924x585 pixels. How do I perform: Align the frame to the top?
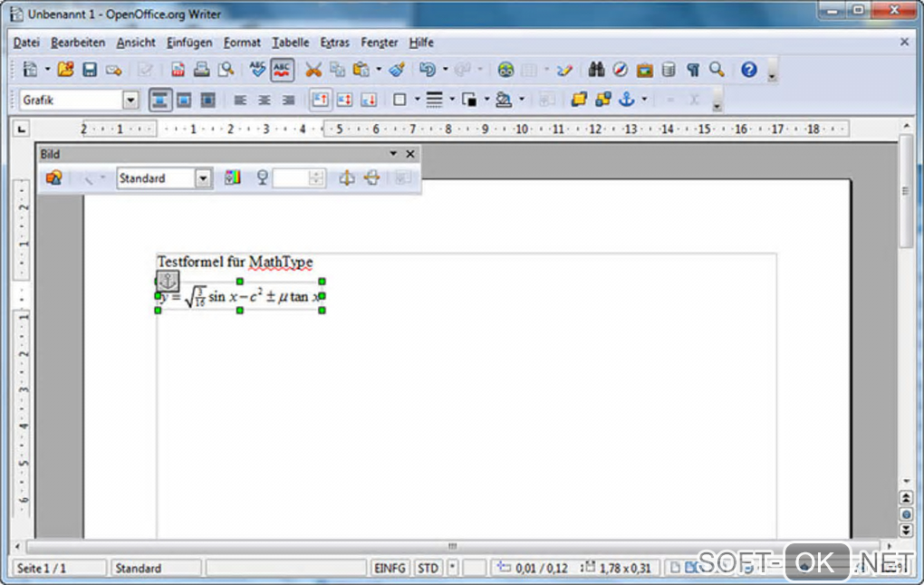tap(320, 100)
